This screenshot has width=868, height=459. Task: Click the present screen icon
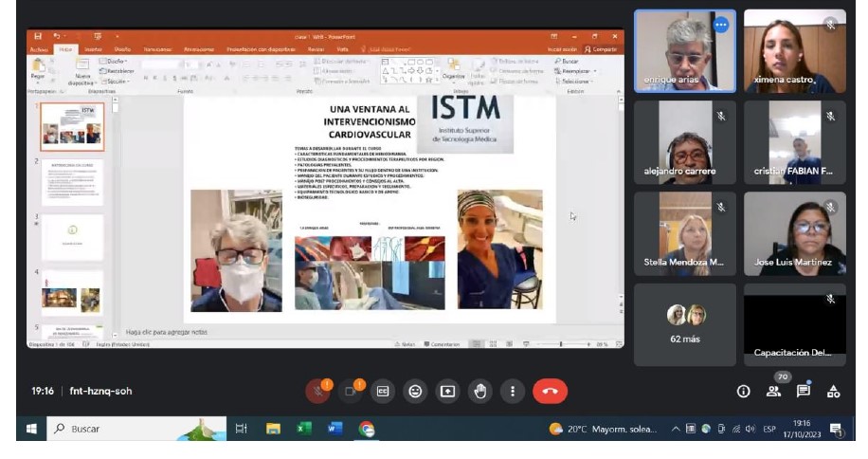(447, 391)
